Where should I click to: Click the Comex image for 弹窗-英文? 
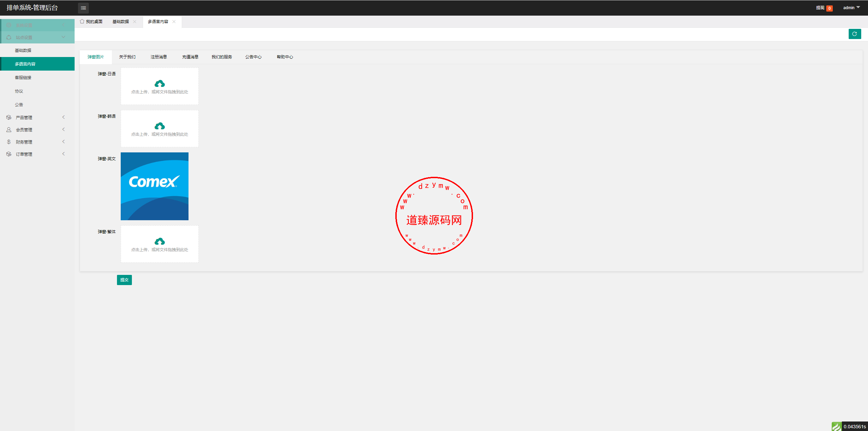[x=155, y=186]
